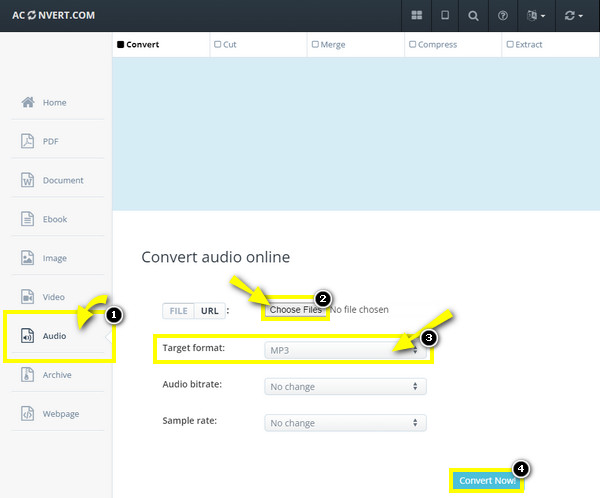Select the FILE source toggle
600x498 pixels.
[179, 311]
